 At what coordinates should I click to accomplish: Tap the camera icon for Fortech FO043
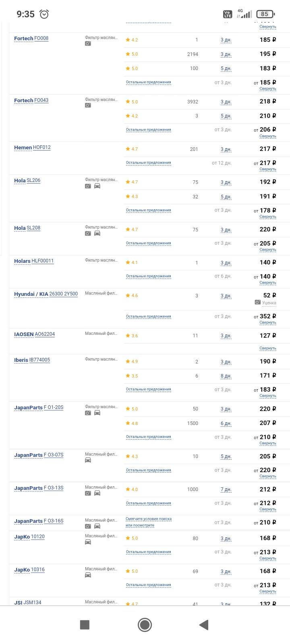click(x=88, y=105)
